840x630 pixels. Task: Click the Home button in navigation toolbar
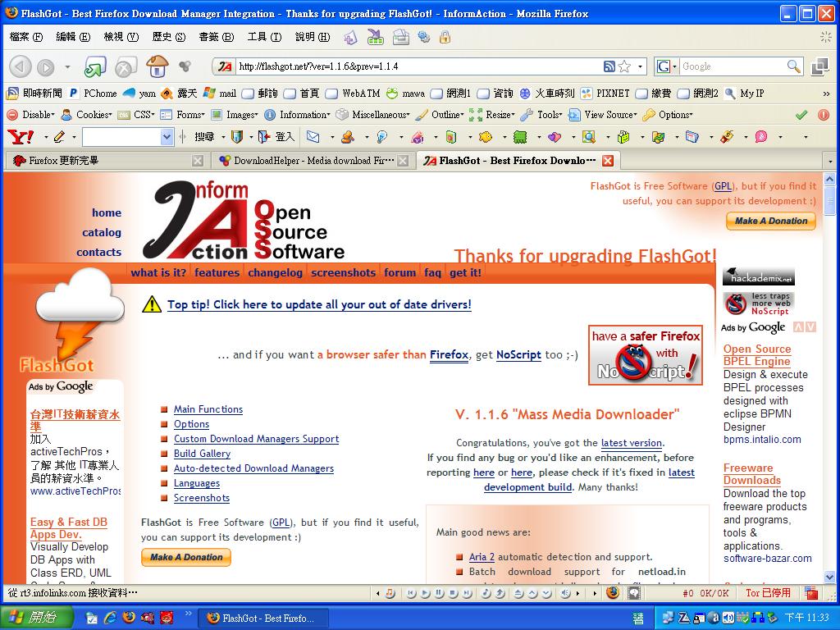[x=157, y=66]
